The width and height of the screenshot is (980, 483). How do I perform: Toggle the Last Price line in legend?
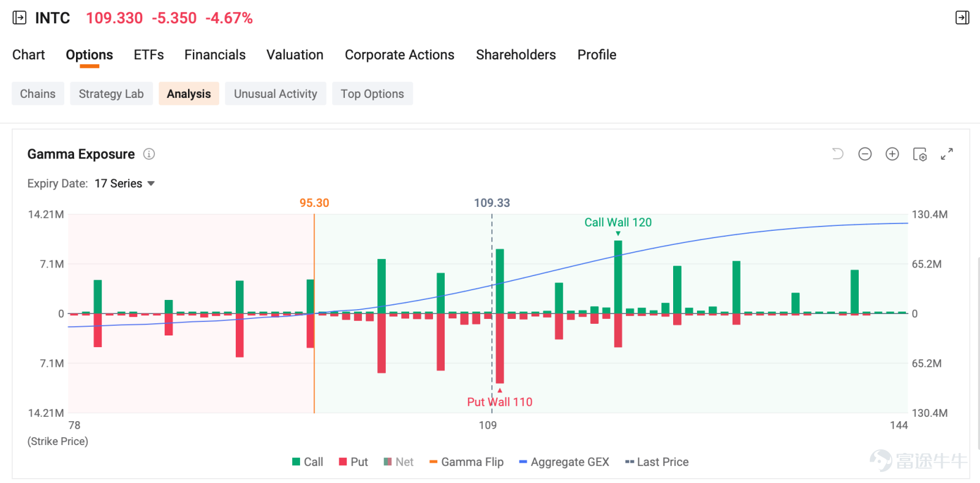pos(657,462)
